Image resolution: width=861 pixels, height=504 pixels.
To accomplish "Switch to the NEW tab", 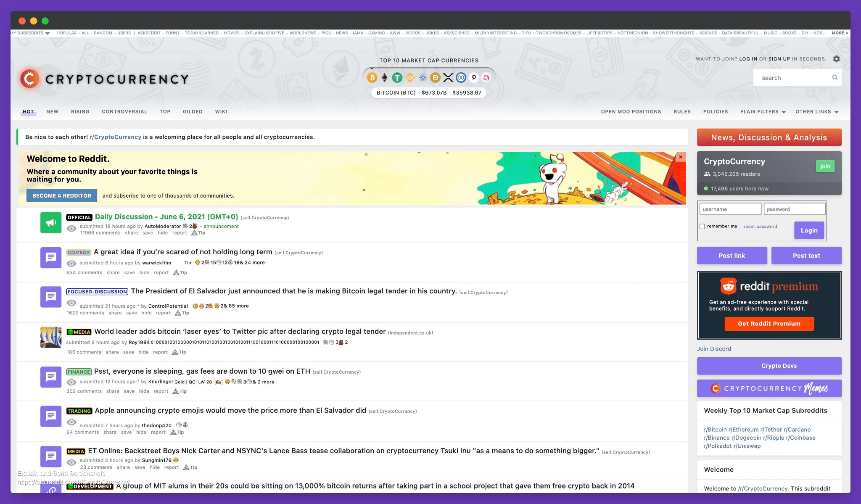I will [x=52, y=111].
